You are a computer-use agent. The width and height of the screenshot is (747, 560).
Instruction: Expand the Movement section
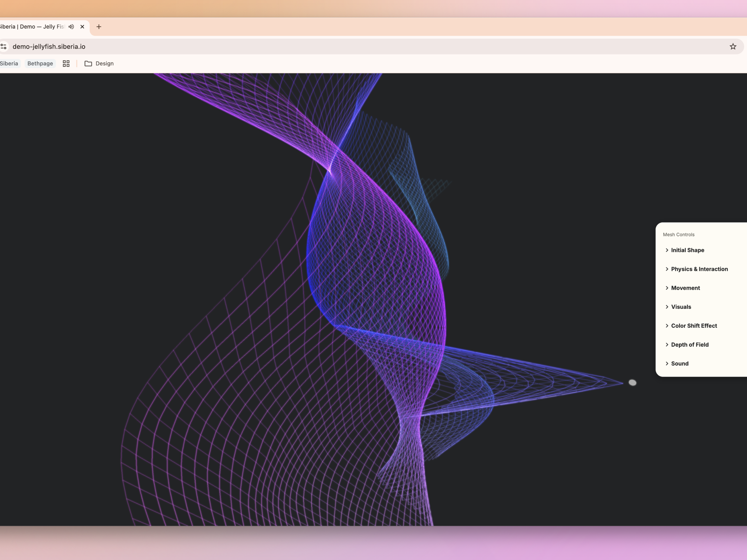pos(685,288)
